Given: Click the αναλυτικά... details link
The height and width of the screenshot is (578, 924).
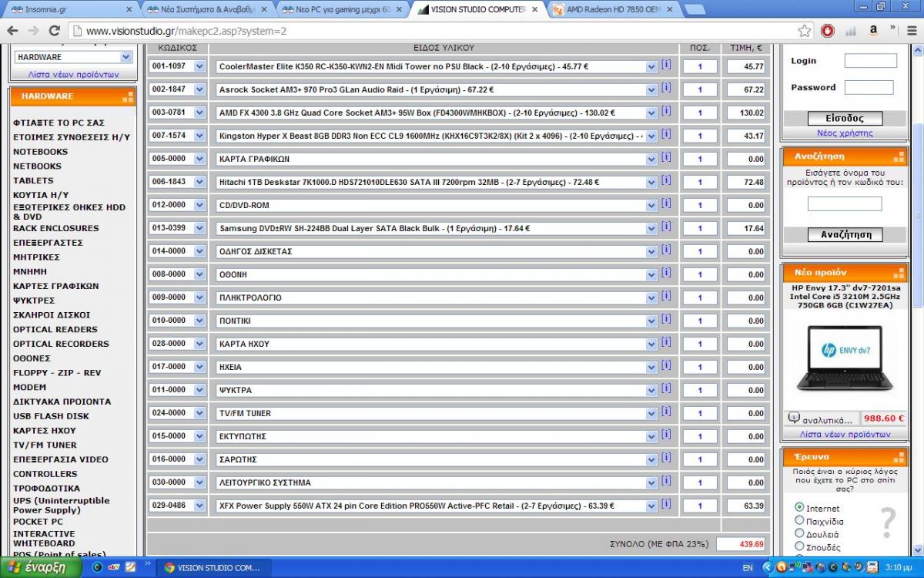Looking at the screenshot, I should [828, 421].
